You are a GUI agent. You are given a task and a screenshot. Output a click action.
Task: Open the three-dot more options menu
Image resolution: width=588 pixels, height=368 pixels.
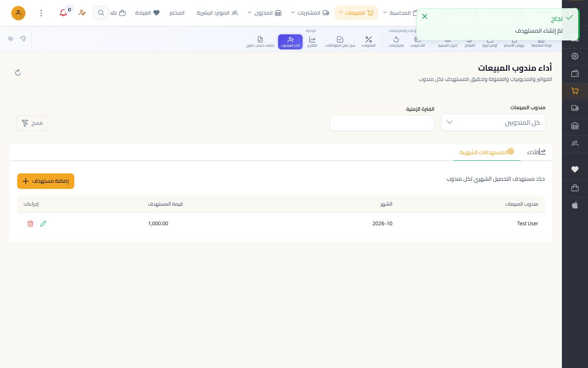(x=41, y=13)
